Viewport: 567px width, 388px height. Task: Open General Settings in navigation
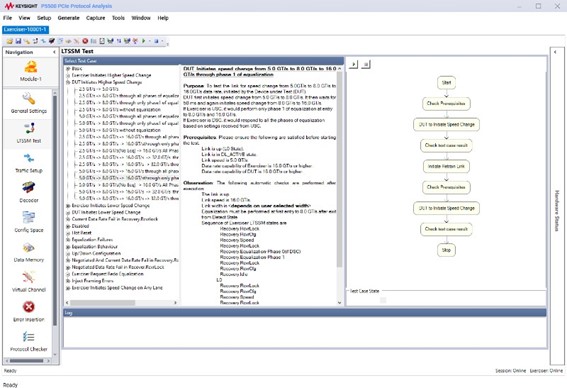29,103
